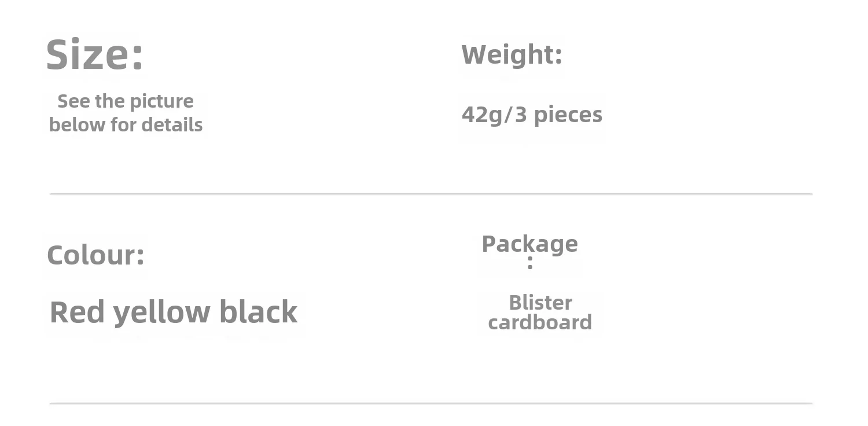This screenshot has width=868, height=426.
Task: Click the word "the" in "See the picture"
Action: (x=110, y=101)
